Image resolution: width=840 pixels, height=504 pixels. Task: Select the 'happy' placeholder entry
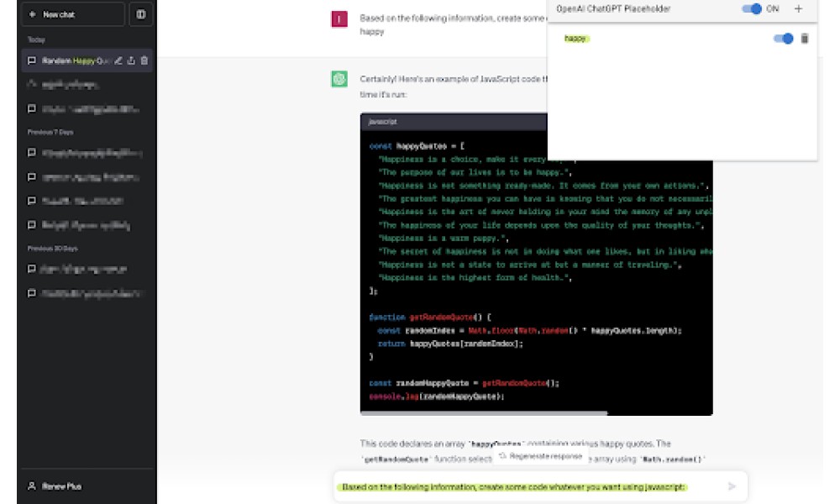[x=575, y=39]
